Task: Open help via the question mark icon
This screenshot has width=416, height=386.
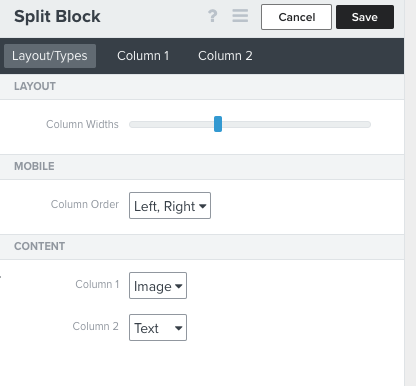Action: coord(212,16)
